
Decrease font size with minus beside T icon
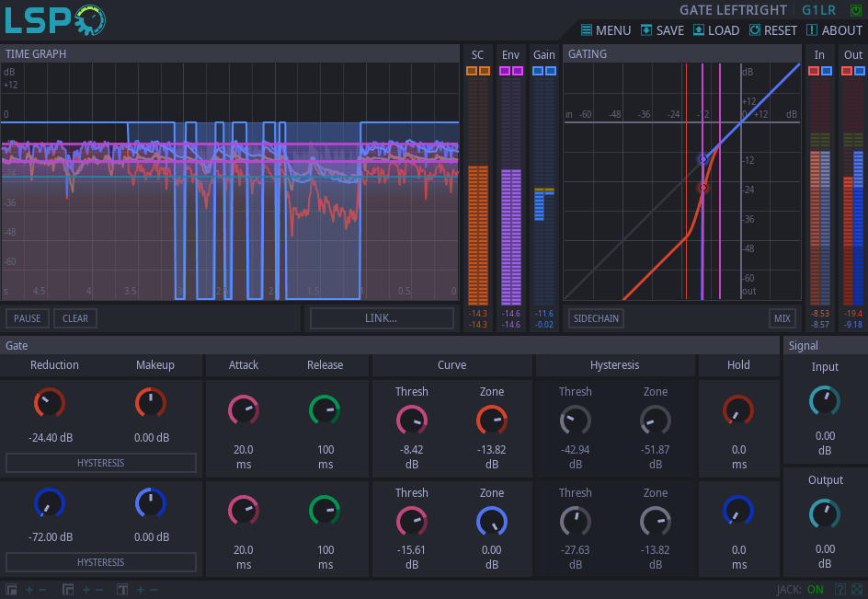[154, 590]
